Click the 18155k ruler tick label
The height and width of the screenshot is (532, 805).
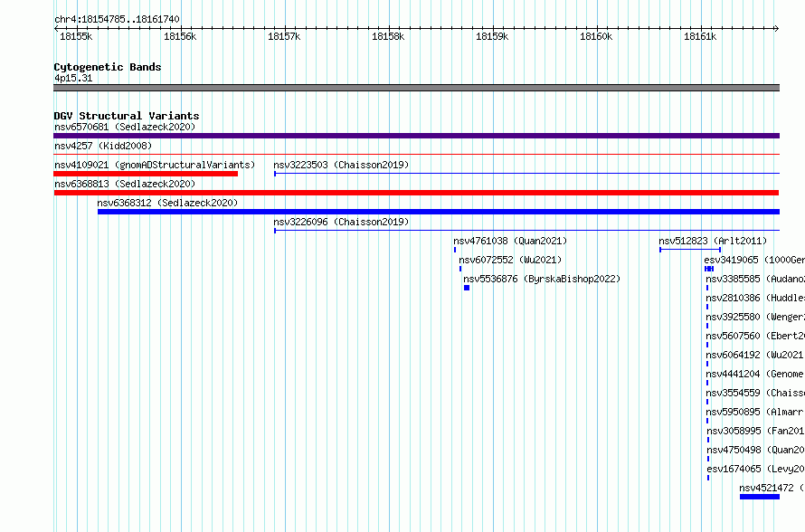click(76, 36)
